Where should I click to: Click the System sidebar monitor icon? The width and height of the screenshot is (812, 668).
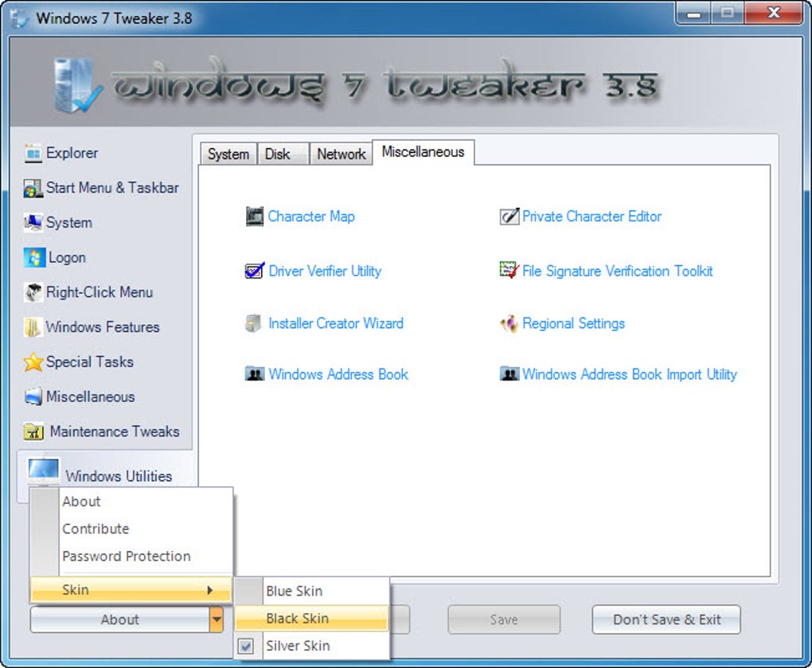coord(33,223)
